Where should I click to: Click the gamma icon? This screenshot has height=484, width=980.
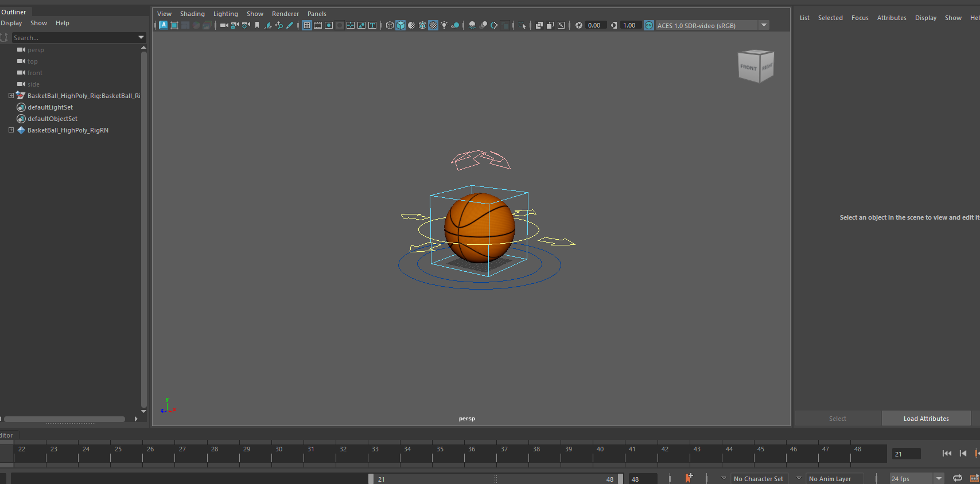[614, 25]
